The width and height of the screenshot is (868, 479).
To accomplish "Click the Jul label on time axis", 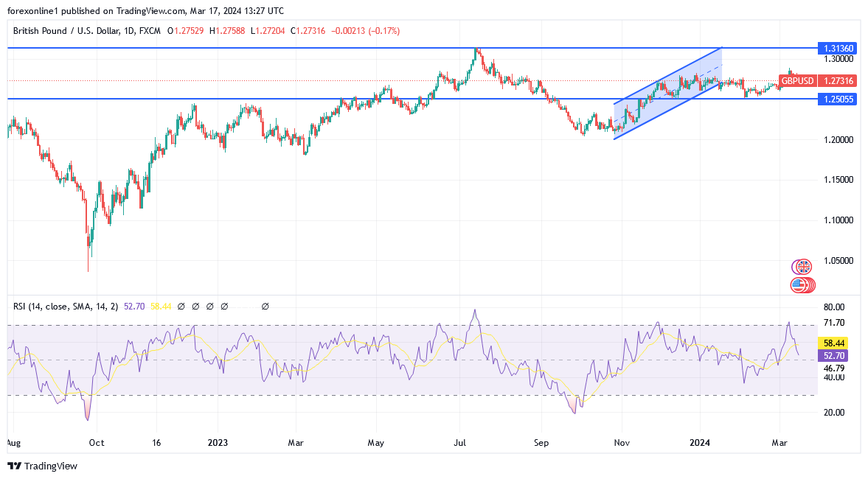I will pos(459,443).
